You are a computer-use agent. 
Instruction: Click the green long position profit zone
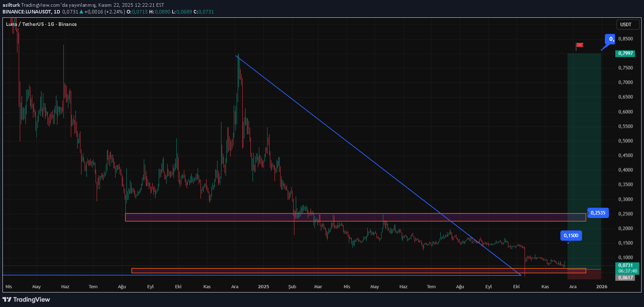(x=584, y=142)
